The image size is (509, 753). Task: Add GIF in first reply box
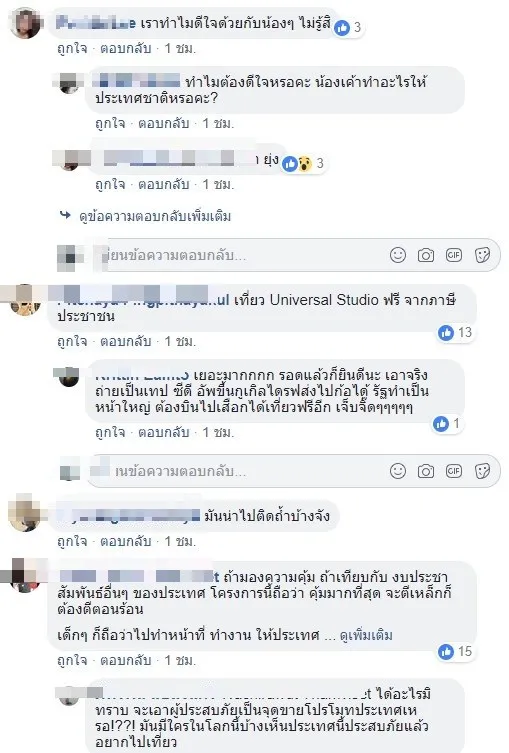tap(454, 255)
